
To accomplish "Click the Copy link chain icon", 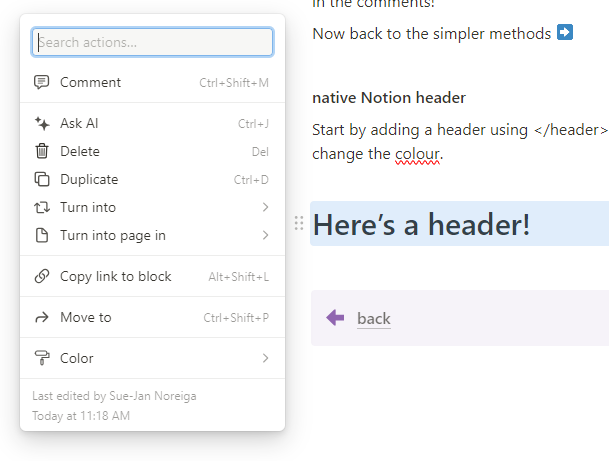I will 42,276.
